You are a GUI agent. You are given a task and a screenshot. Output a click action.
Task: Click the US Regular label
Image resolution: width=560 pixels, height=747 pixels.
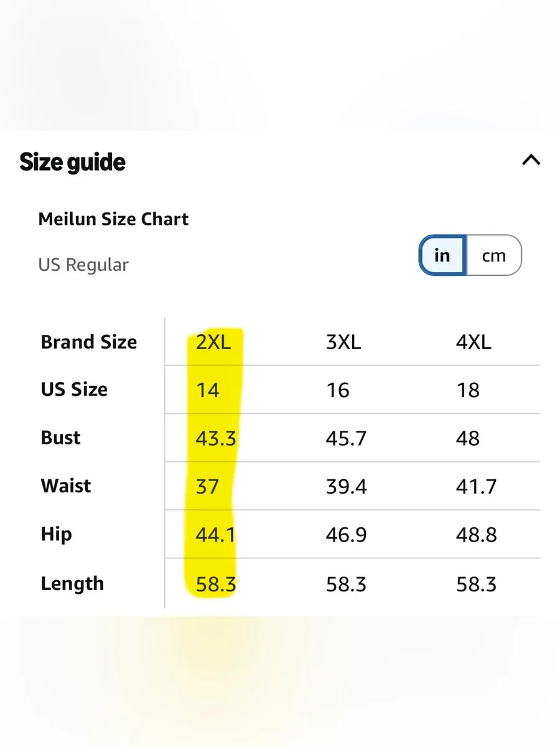tap(83, 265)
